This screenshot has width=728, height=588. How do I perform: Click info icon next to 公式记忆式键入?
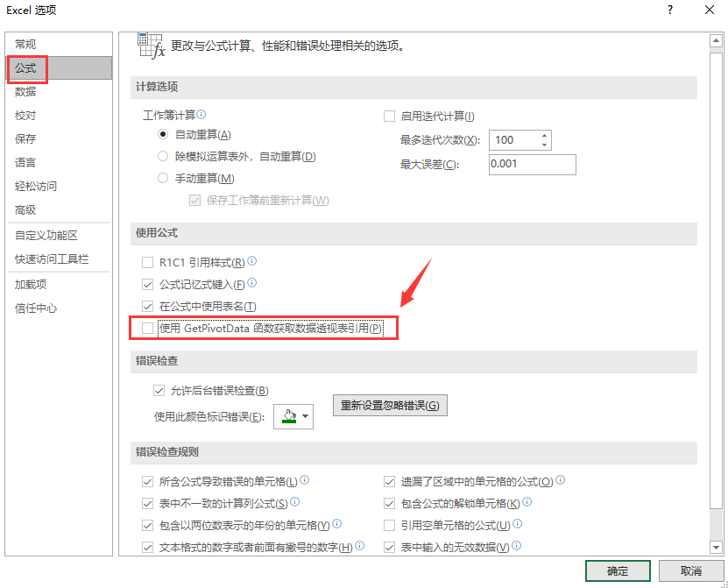pos(251,283)
